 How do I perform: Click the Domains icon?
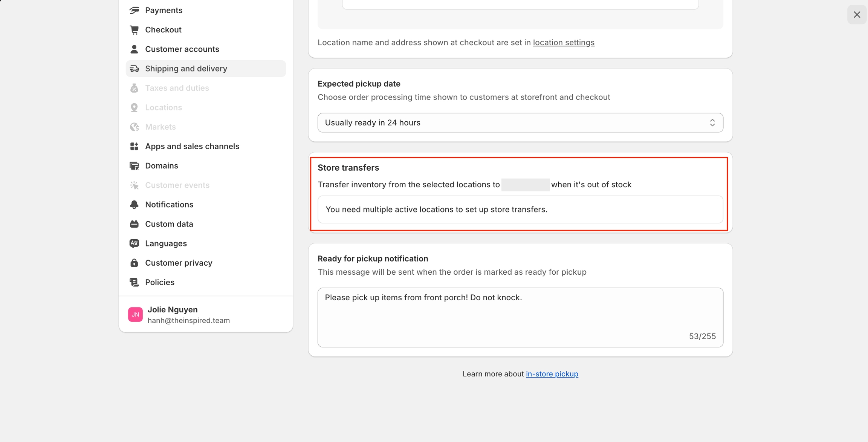click(134, 166)
